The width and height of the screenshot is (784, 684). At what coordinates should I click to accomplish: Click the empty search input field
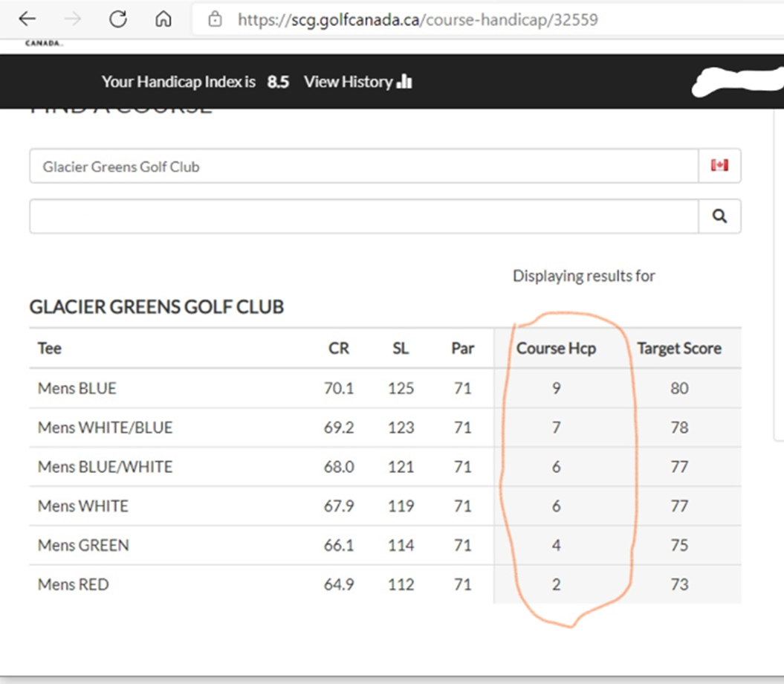coord(363,216)
